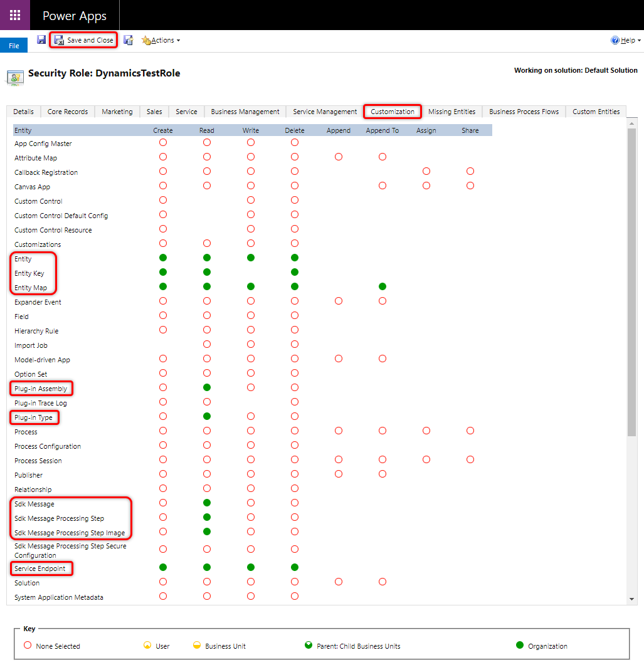Toggle Read privilege for Sdk Message

(207, 503)
